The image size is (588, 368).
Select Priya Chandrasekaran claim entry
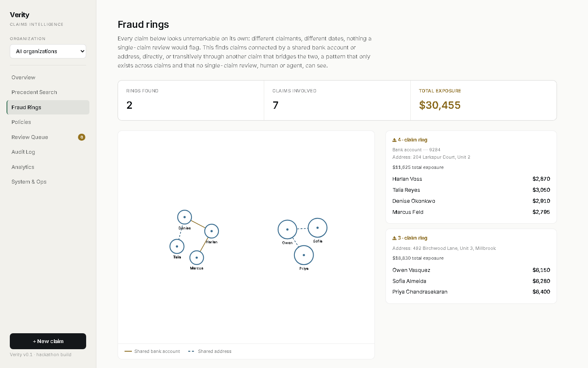[x=471, y=292]
